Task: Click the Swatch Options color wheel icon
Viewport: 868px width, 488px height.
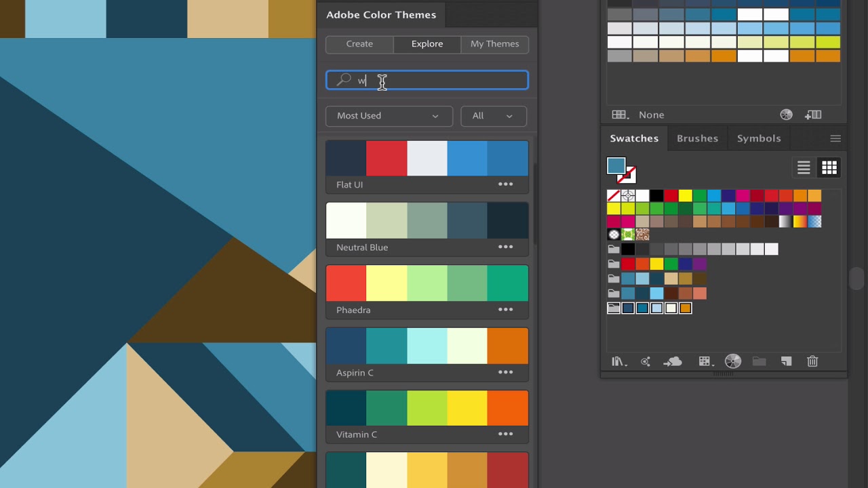Action: (x=733, y=361)
